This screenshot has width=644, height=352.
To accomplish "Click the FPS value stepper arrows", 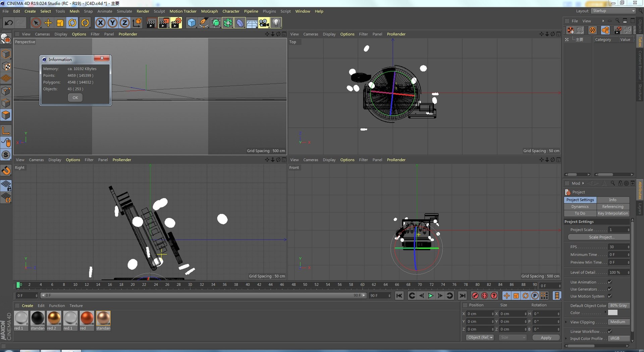I will (x=628, y=247).
